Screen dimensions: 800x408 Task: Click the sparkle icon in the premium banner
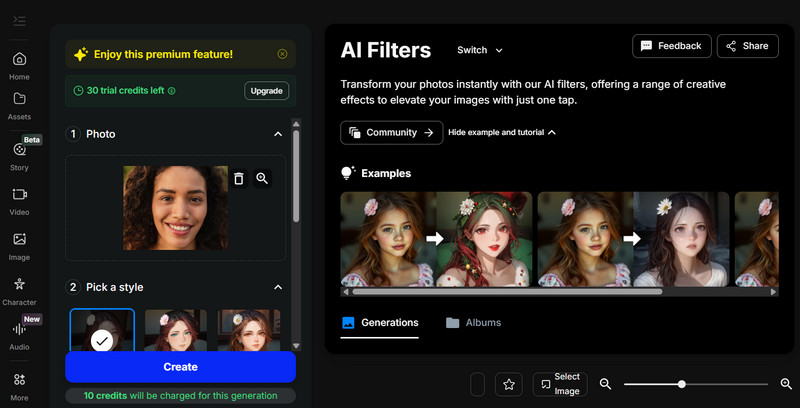click(81, 54)
